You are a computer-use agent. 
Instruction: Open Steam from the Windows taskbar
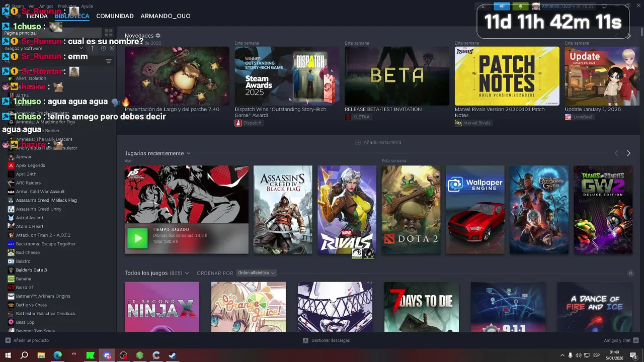point(172,355)
